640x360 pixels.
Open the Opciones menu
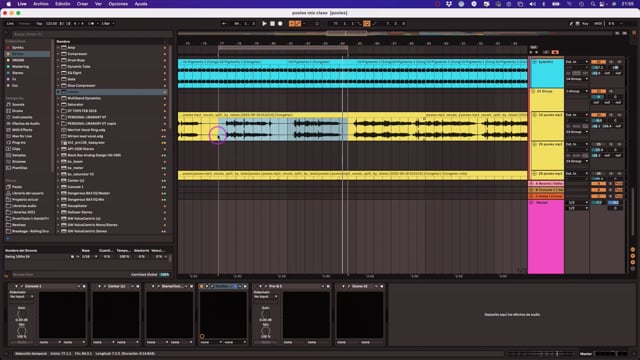[x=118, y=4]
